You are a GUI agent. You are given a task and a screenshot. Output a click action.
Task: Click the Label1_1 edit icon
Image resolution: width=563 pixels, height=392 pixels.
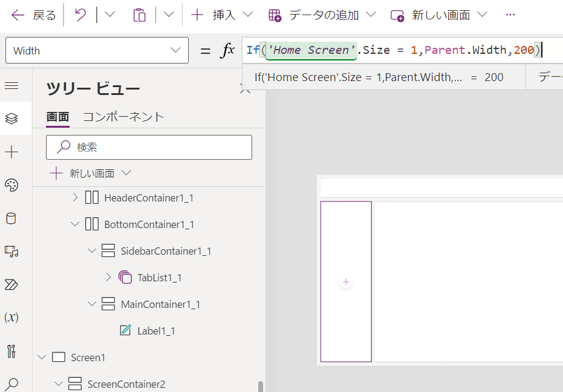point(125,330)
